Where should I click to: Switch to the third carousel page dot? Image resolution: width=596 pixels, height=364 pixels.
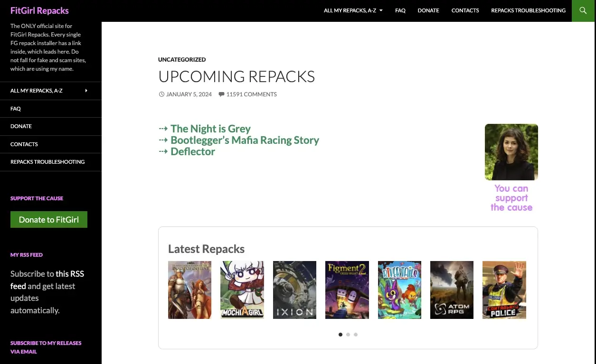point(356,335)
